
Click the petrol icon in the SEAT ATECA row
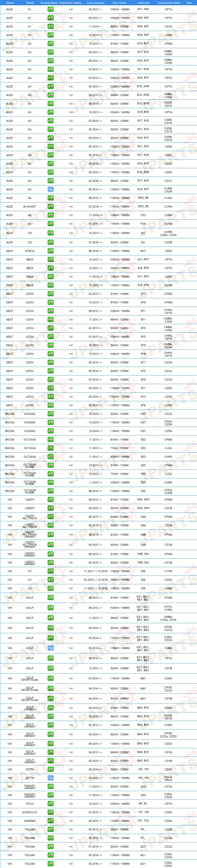51,251
